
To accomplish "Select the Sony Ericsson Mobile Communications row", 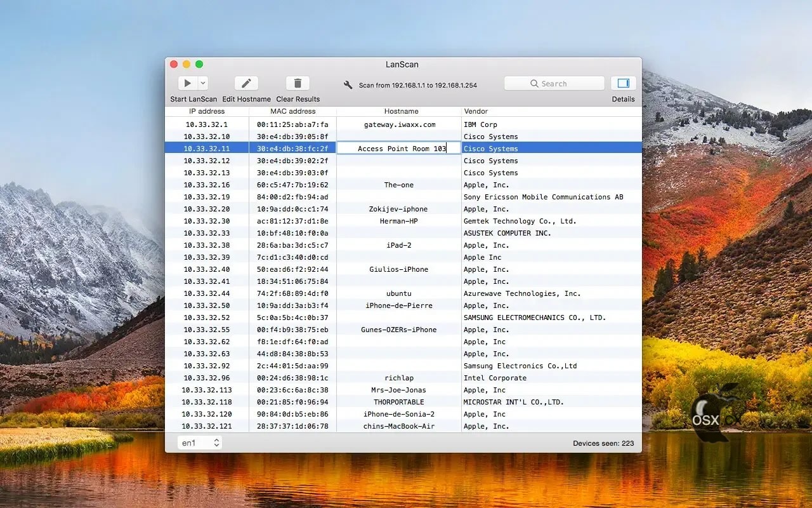I will [x=403, y=197].
